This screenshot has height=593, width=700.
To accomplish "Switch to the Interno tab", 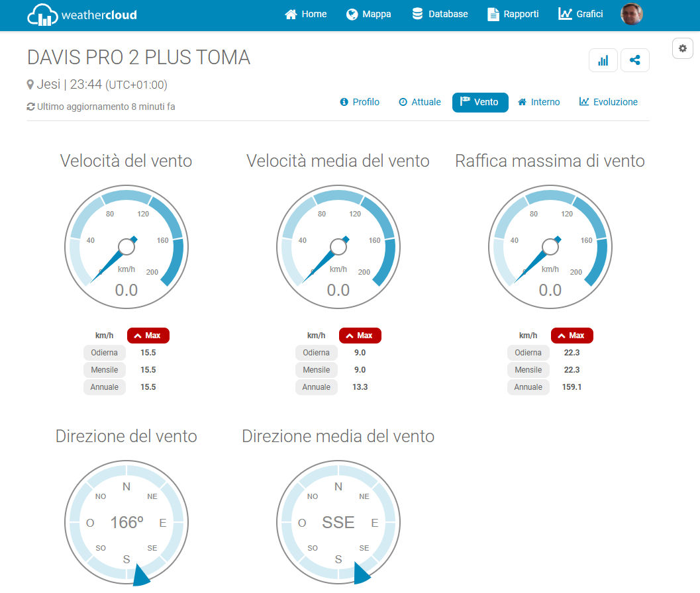I will click(538, 102).
